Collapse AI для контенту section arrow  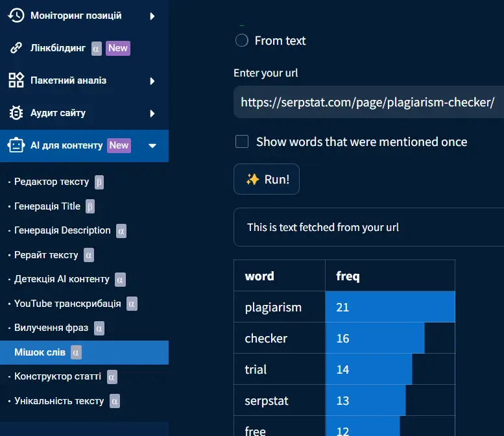coord(152,145)
